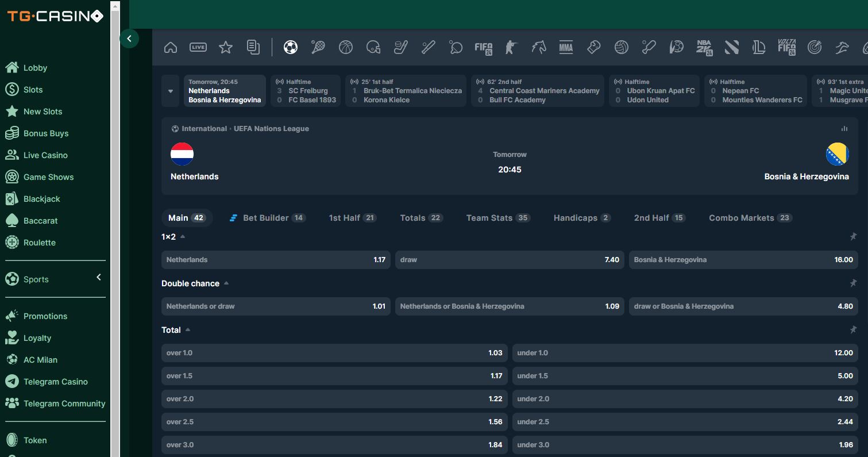Open the Dota 2 icon
The width and height of the screenshot is (868, 457).
(x=732, y=47)
